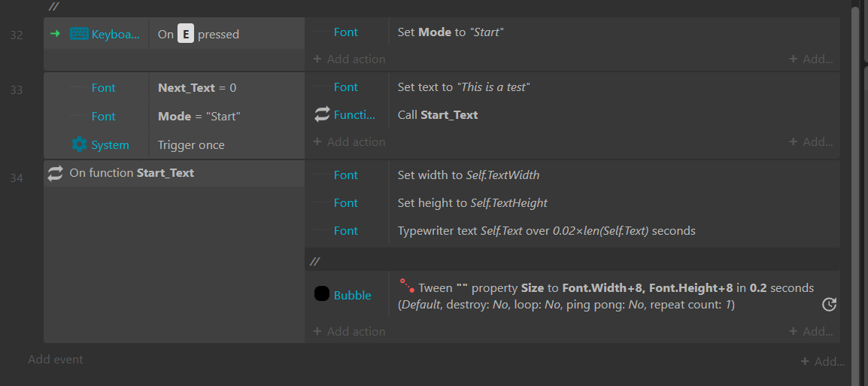This screenshot has width=868, height=386.
Task: Click the red tween icon in Bubble action
Action: [408, 285]
